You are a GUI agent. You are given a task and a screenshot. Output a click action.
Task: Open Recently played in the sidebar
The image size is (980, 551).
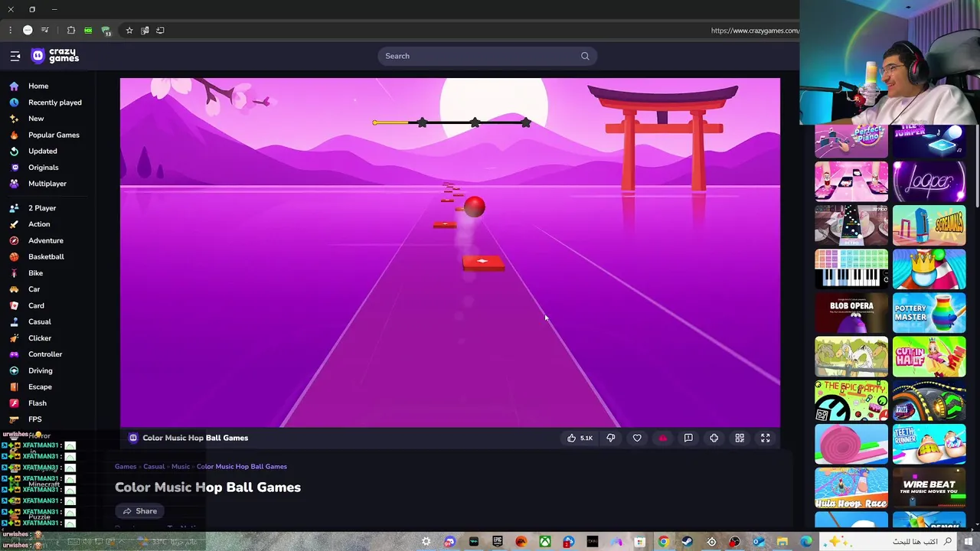pos(55,103)
